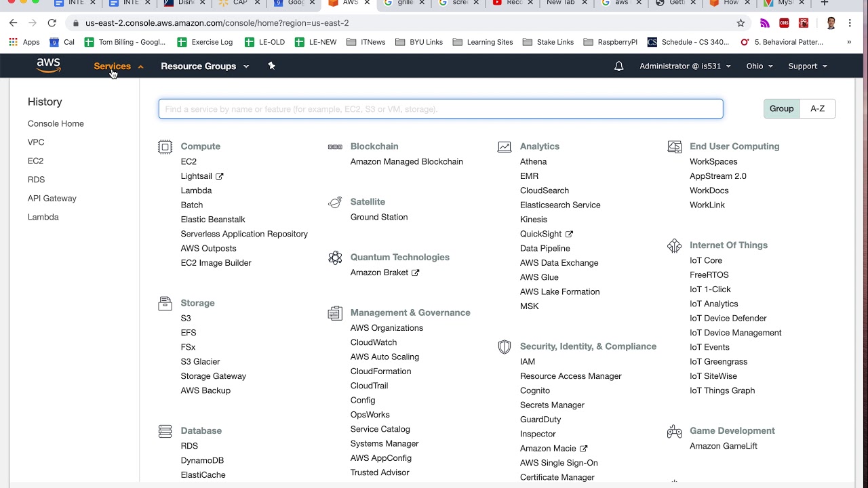The width and height of the screenshot is (868, 488).
Task: Click the Management & Governance icon
Action: point(335,313)
